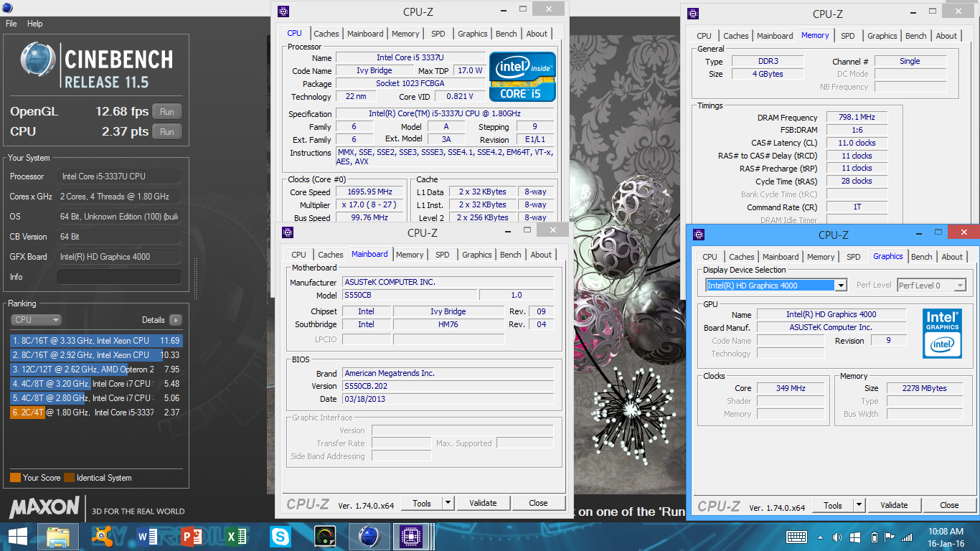Open the touch keyboard from system tray

[x=796, y=537]
